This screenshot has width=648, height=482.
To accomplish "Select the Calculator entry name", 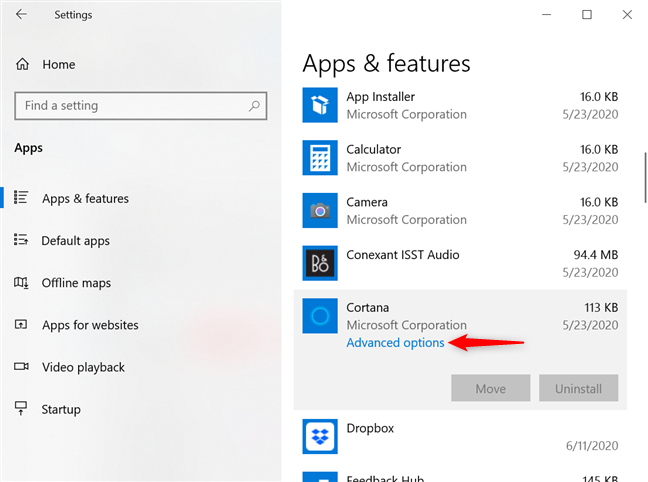I will coord(374,149).
